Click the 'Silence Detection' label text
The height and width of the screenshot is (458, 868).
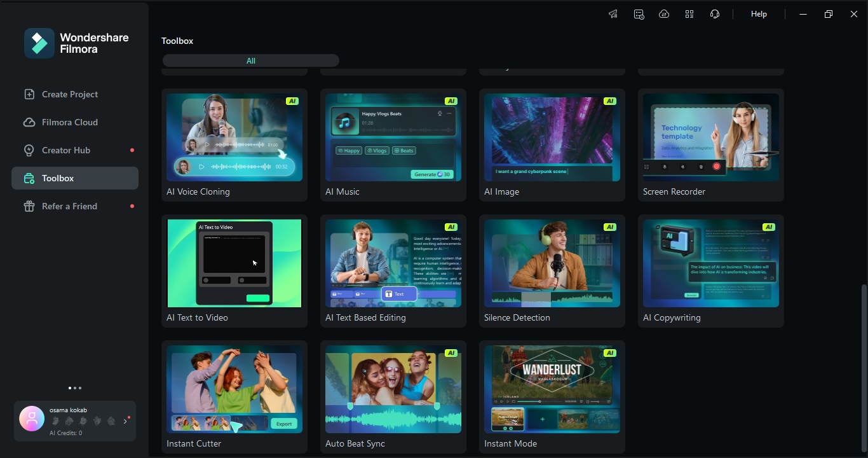[517, 317]
